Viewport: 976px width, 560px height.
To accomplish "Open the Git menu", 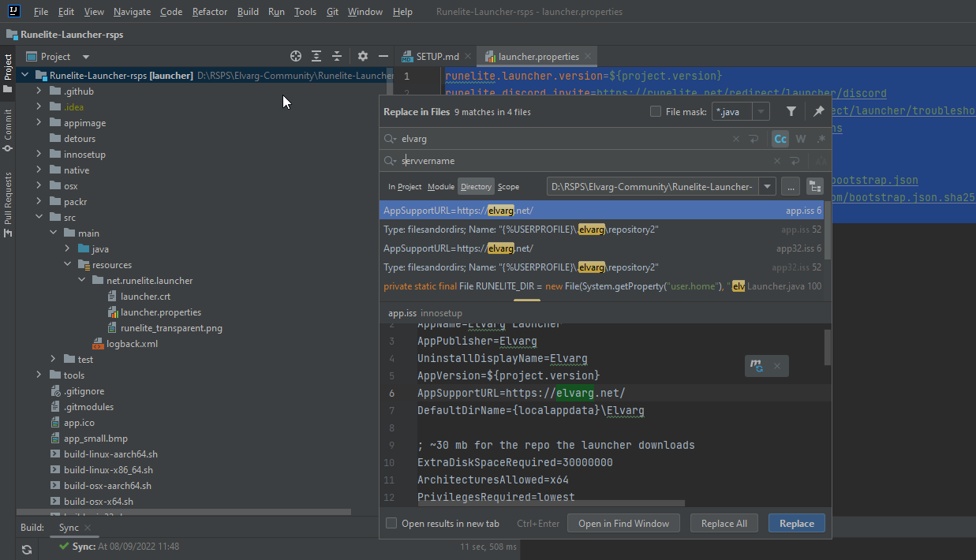I will click(332, 12).
